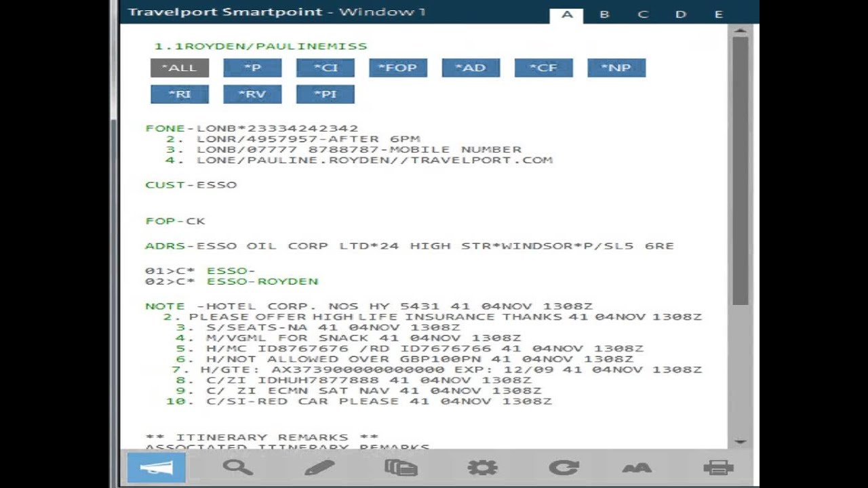Image resolution: width=868 pixels, height=488 pixels.
Task: Click NOTE -HOTEL CORP. NOS line
Action: pyautogui.click(x=369, y=306)
